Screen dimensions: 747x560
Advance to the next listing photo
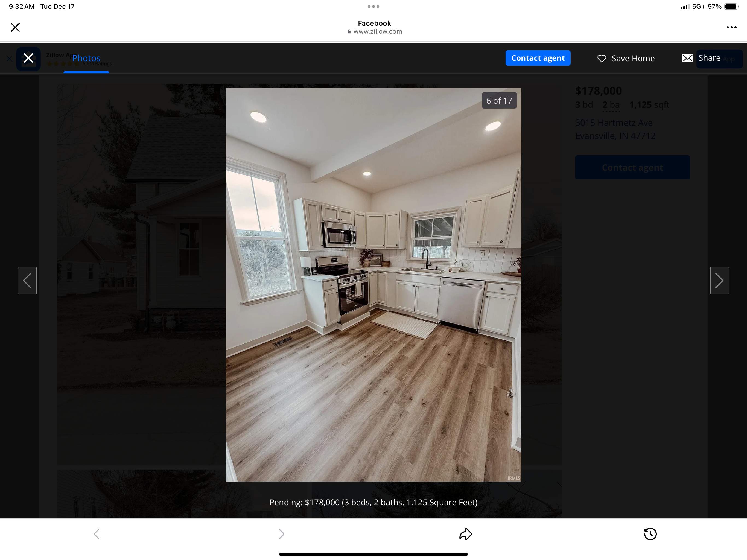click(x=719, y=280)
